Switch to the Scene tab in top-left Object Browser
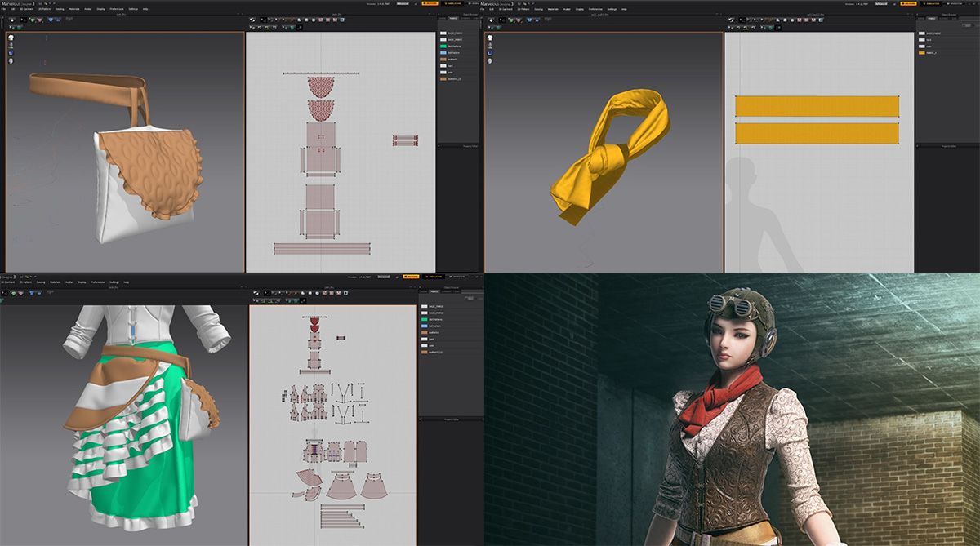Screen dimensions: 980x546 pyautogui.click(x=442, y=18)
